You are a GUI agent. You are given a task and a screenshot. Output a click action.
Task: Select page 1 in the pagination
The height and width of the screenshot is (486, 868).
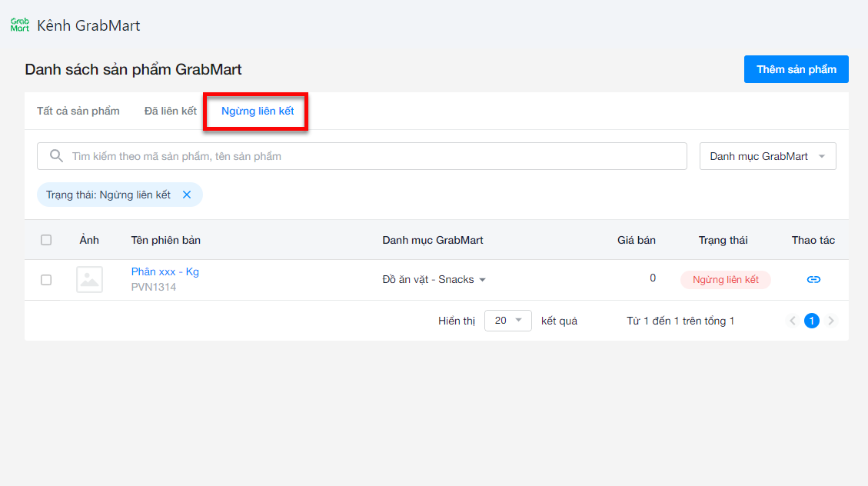[812, 321]
